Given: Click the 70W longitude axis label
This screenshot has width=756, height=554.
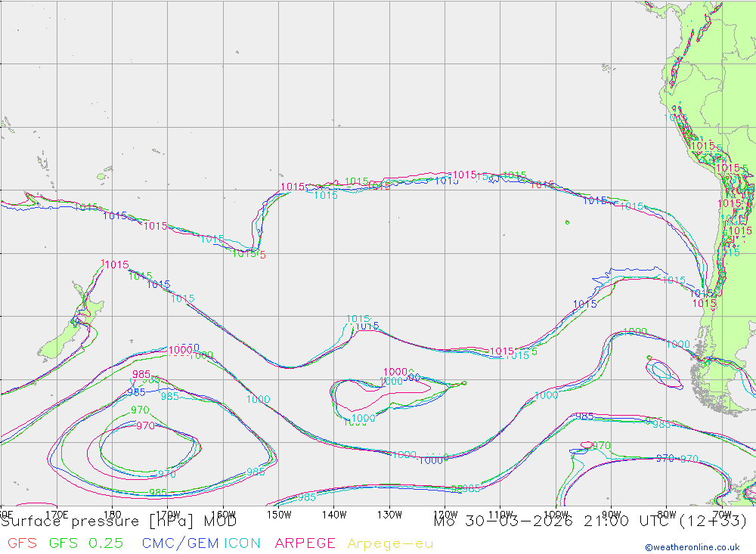Looking at the screenshot, I should pos(722,515).
